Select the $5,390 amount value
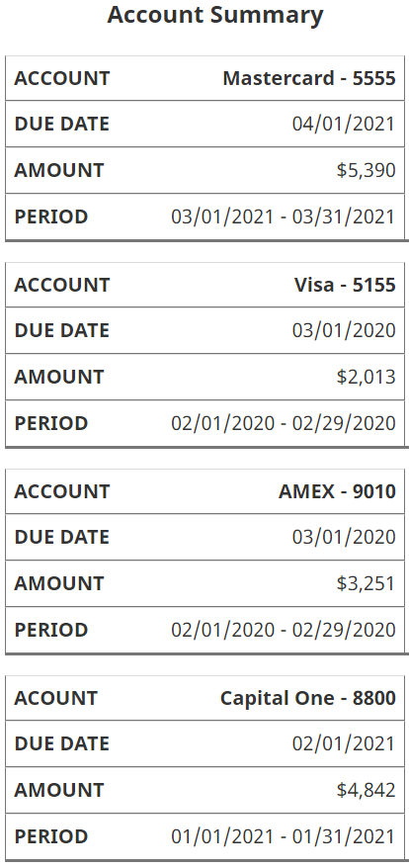409x868 pixels. pyautogui.click(x=366, y=170)
